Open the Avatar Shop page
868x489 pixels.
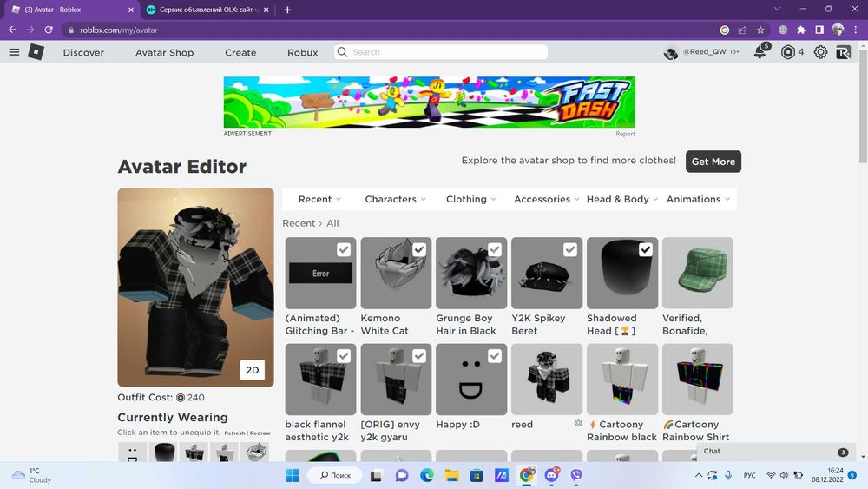tap(164, 53)
